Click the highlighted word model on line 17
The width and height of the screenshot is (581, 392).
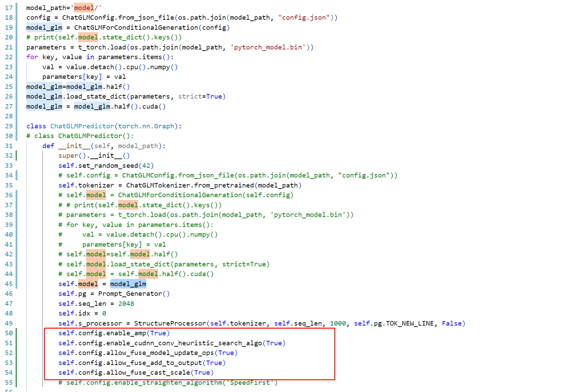point(84,7)
